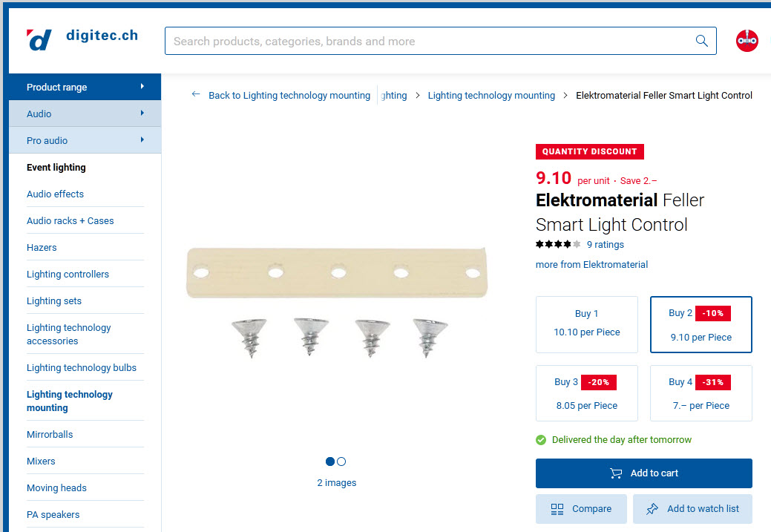Click the back arrow in the breadcrumb

point(195,95)
